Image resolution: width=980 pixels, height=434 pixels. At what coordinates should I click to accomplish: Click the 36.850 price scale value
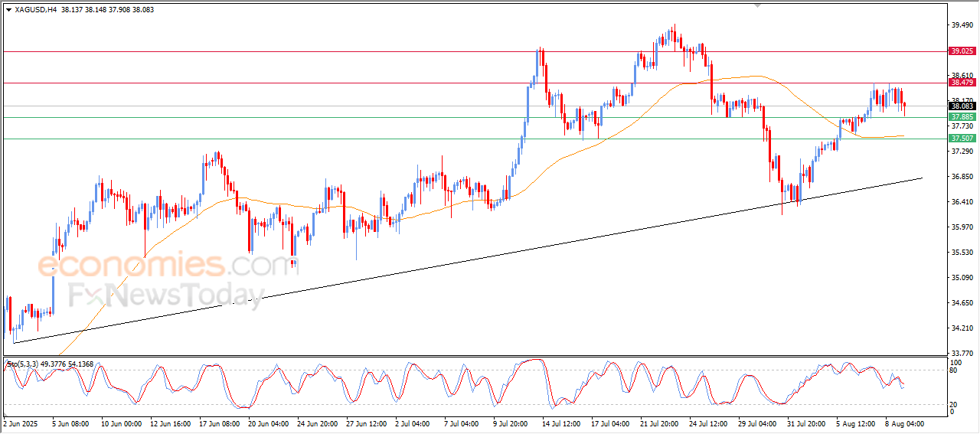(x=962, y=177)
